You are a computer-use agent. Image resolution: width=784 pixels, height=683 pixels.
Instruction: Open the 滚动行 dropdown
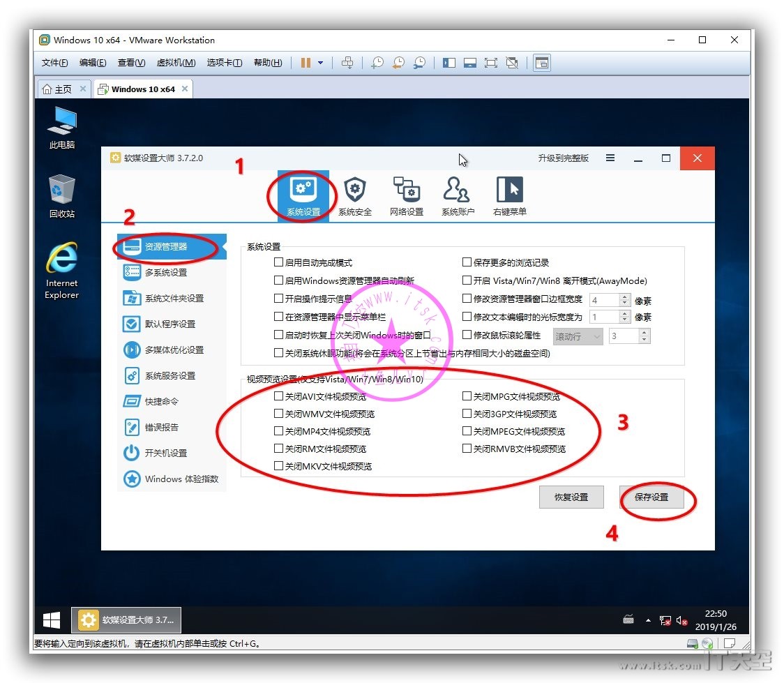point(578,336)
